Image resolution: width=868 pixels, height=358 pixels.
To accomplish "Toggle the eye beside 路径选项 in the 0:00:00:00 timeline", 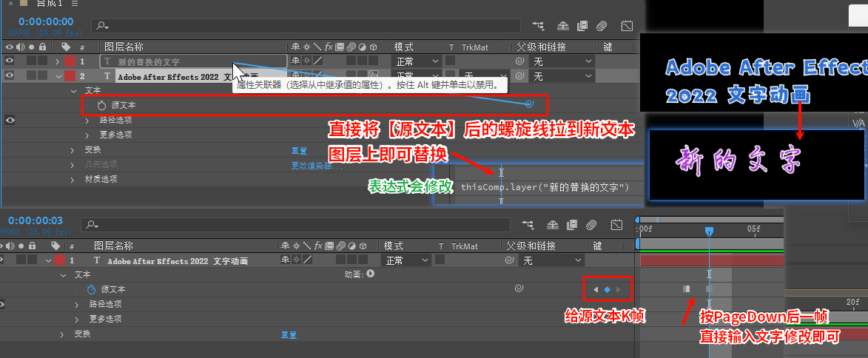I will tap(10, 120).
